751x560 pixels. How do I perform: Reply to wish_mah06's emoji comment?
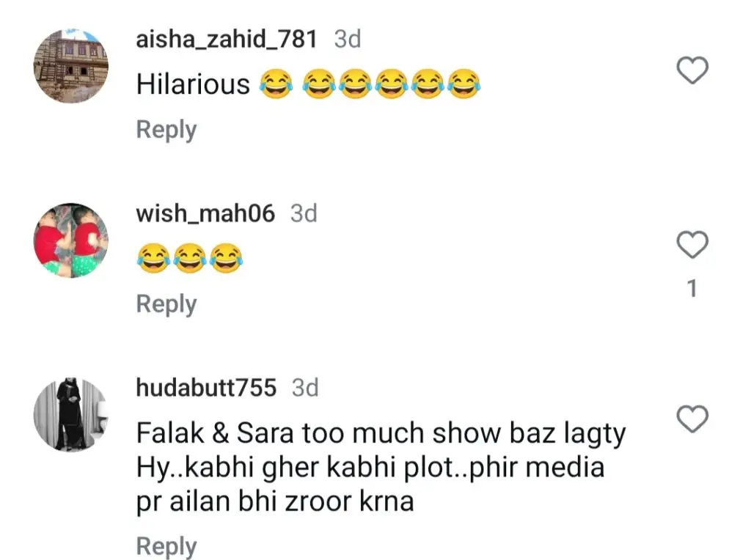tap(166, 304)
